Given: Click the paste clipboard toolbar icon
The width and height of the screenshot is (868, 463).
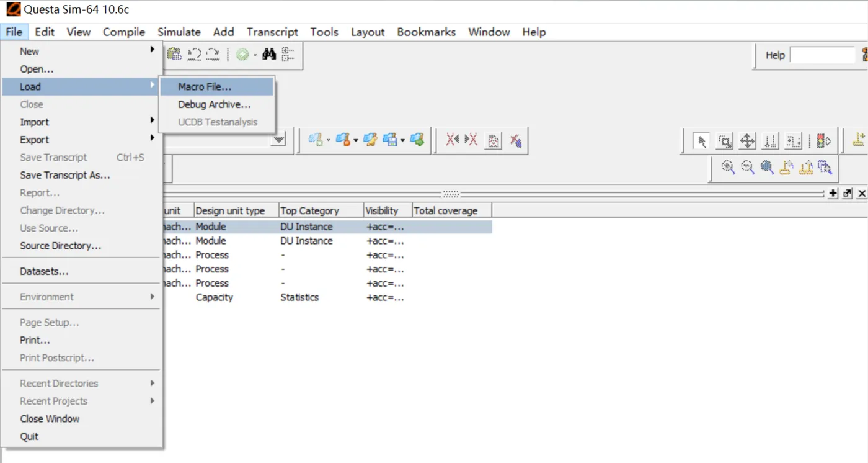Looking at the screenshot, I should pos(174,55).
